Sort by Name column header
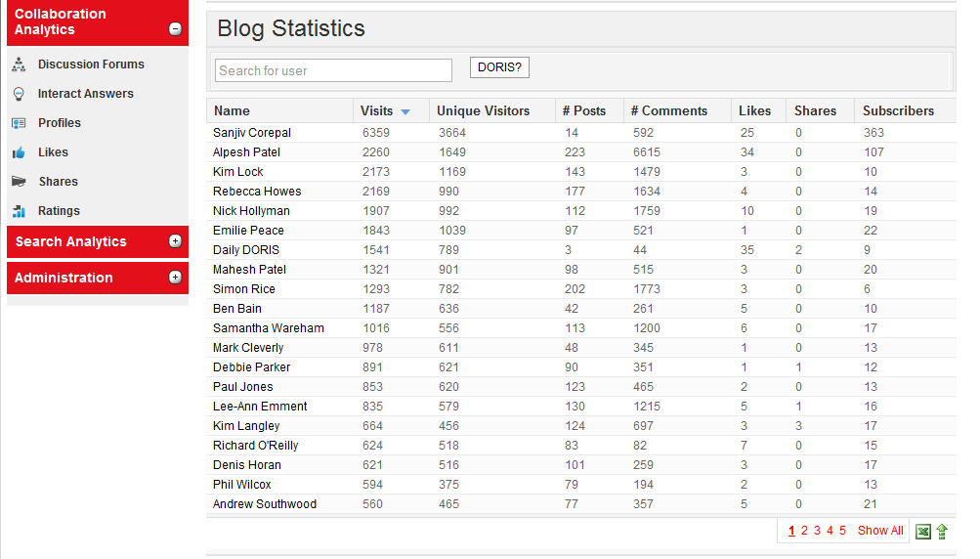This screenshot has width=980, height=559. (232, 110)
